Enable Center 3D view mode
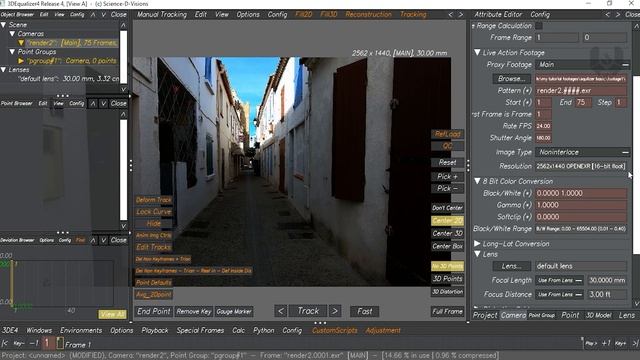The width and height of the screenshot is (640, 360). tap(447, 233)
